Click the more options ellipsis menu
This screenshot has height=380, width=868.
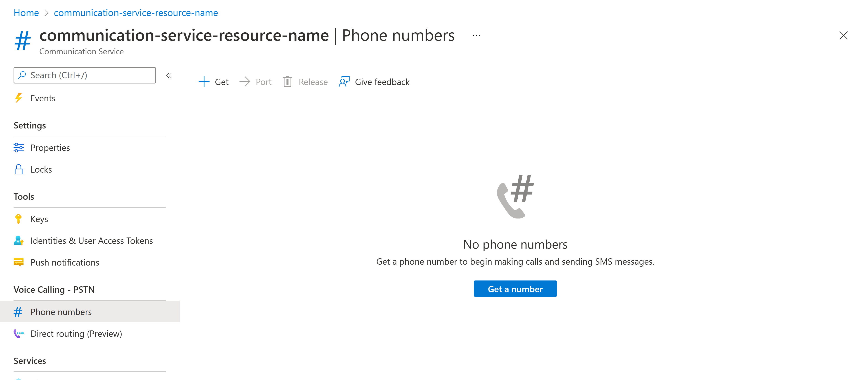pyautogui.click(x=477, y=35)
